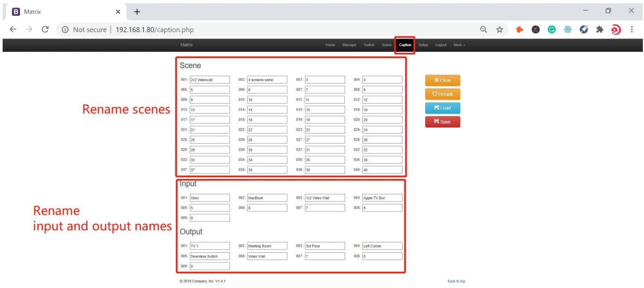
Task: Click the red Save button
Action: click(x=442, y=122)
